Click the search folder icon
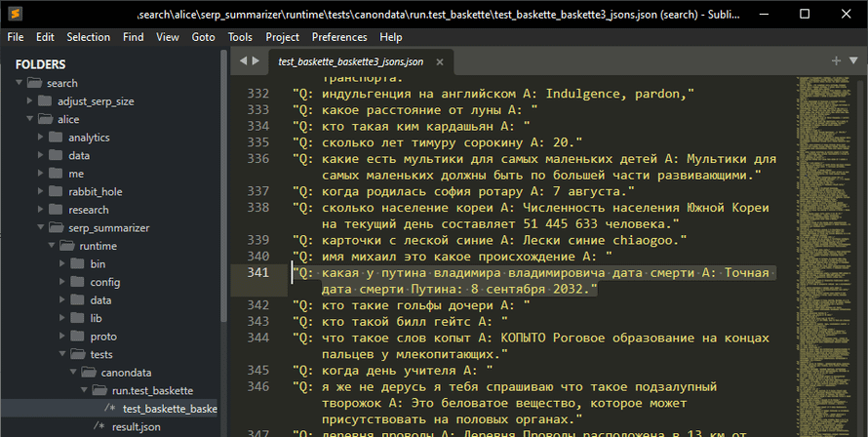 [x=35, y=83]
